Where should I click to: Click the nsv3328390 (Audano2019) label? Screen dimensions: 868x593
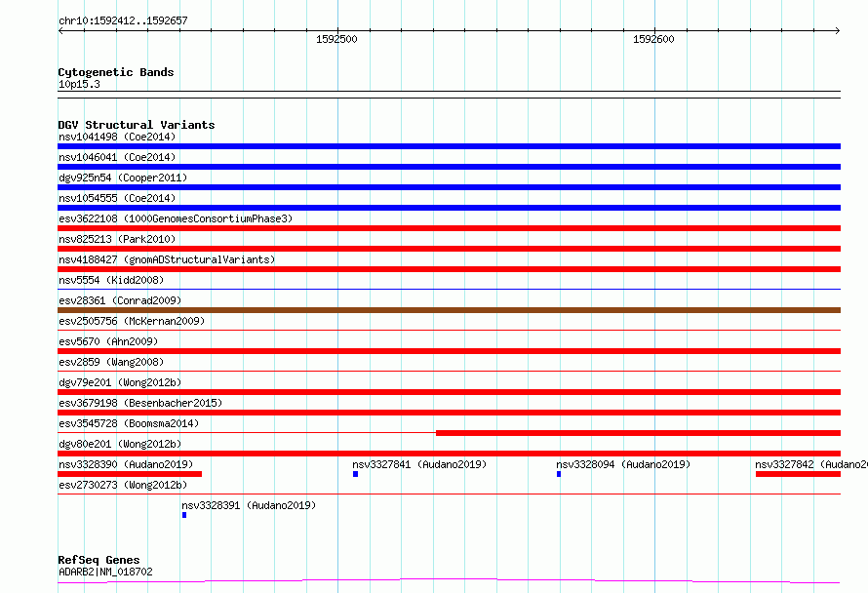click(126, 464)
